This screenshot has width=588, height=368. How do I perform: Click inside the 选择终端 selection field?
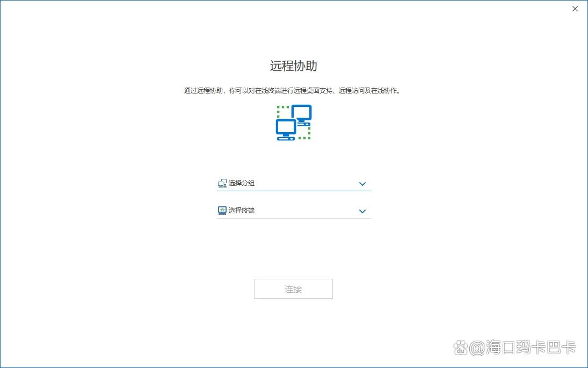coord(279,210)
